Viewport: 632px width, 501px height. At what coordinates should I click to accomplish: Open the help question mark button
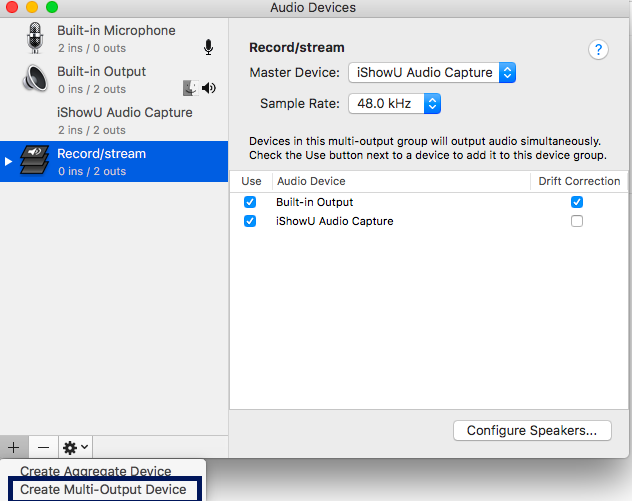point(598,50)
